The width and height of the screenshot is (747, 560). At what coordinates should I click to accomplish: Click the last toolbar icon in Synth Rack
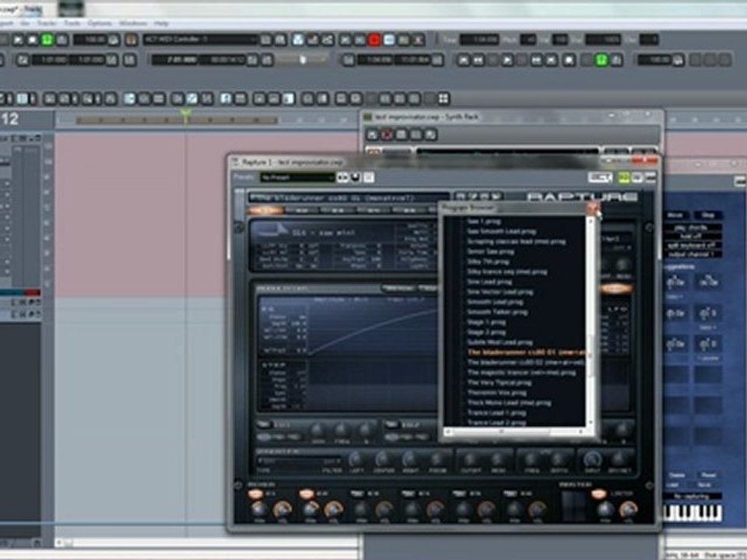click(430, 135)
